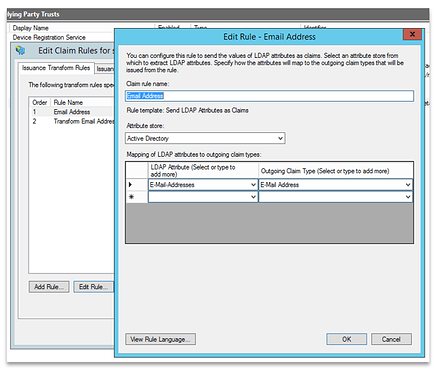Select the new row asterisk indicator

coord(131,197)
